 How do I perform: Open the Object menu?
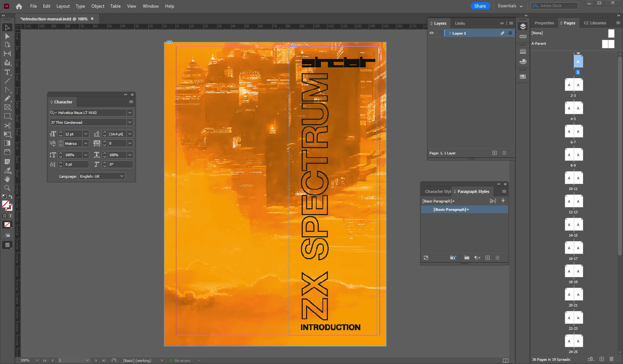(98, 6)
